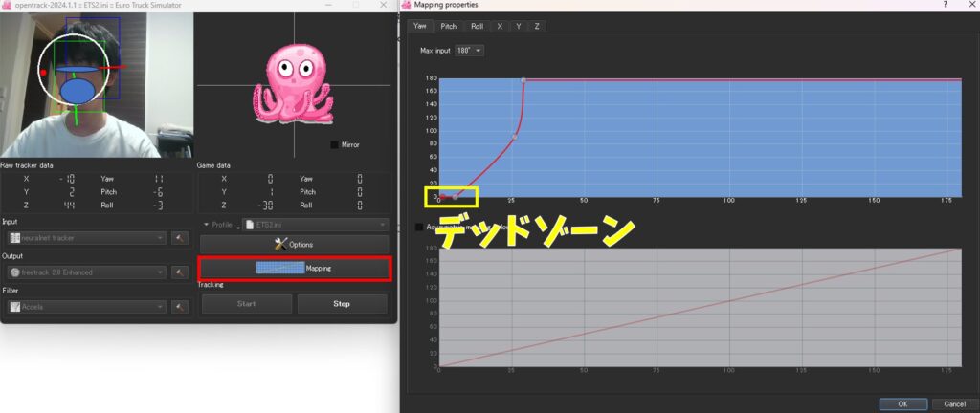Click the Cancel button in Mapping properties
This screenshot has width=980, height=413.
click(955, 403)
